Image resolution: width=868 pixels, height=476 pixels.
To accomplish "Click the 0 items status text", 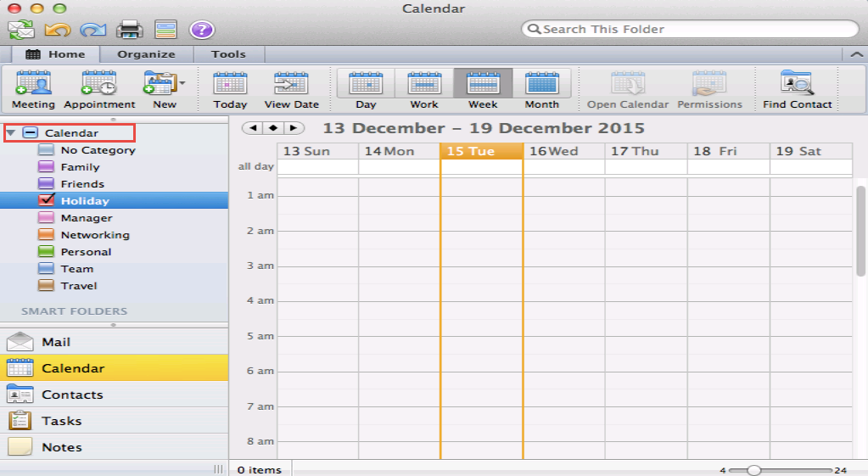I will point(259,470).
